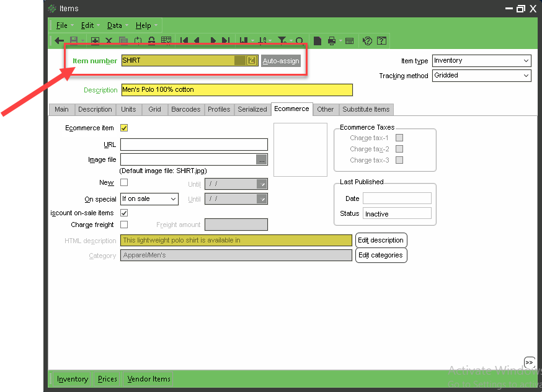Click the Help question diamond icon

(x=367, y=41)
